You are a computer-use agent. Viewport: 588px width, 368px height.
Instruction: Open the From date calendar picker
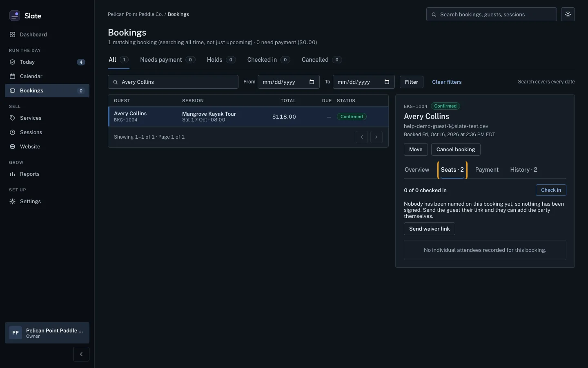(312, 82)
